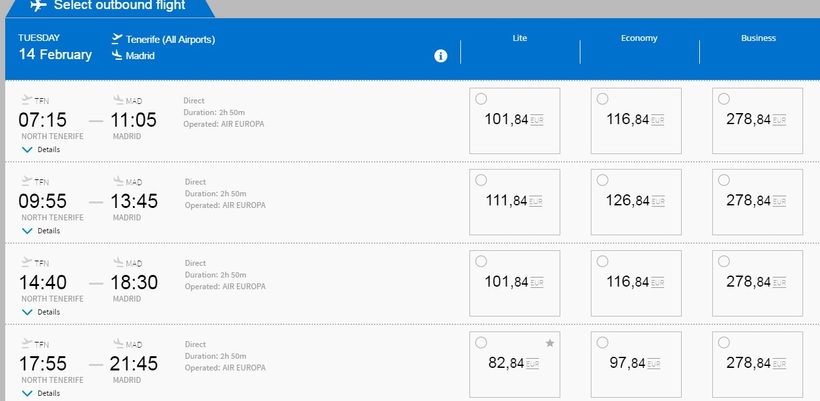Select Lite fare 101,84 for 07:15 flight
820x401 pixels.
[481, 99]
